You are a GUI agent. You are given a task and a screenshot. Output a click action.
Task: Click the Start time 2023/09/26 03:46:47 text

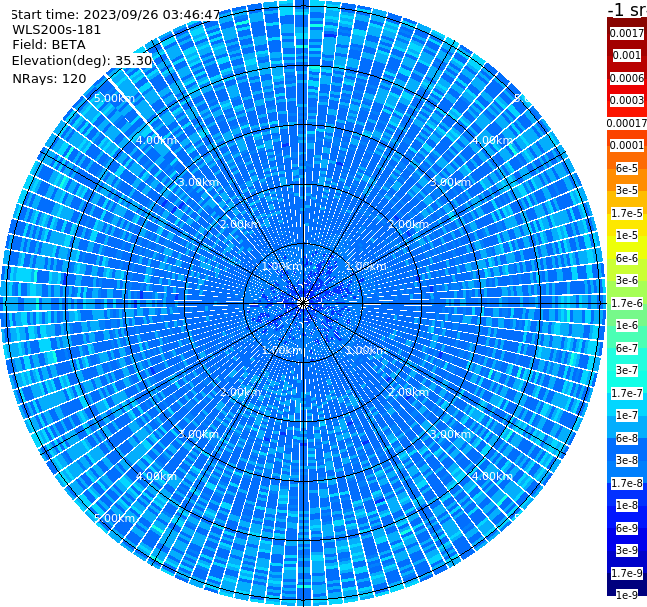[115, 15]
